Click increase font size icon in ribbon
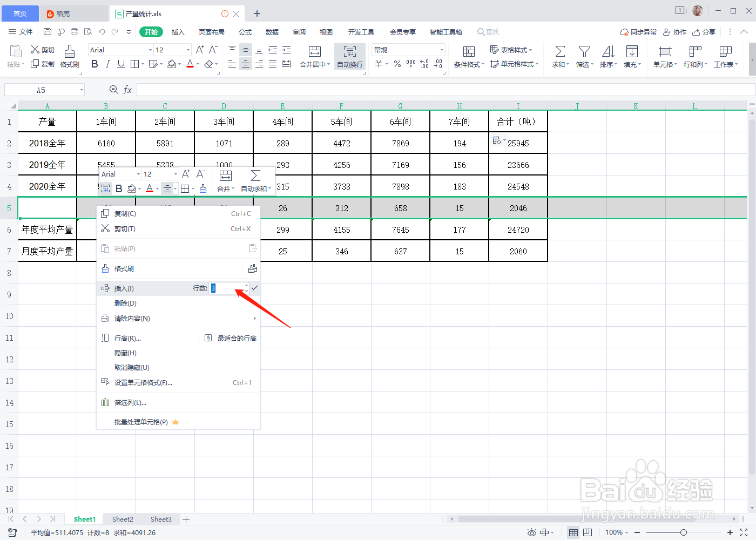 pos(200,50)
